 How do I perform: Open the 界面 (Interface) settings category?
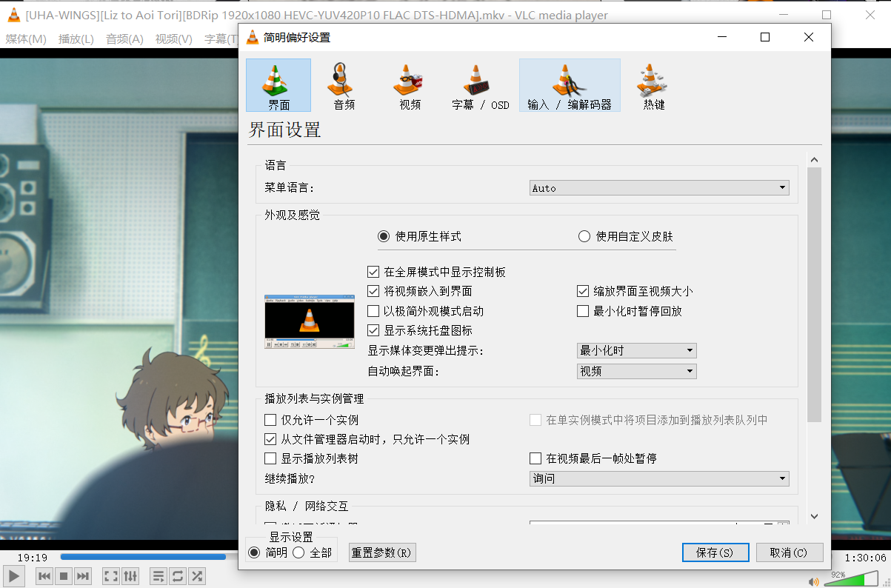(x=278, y=86)
